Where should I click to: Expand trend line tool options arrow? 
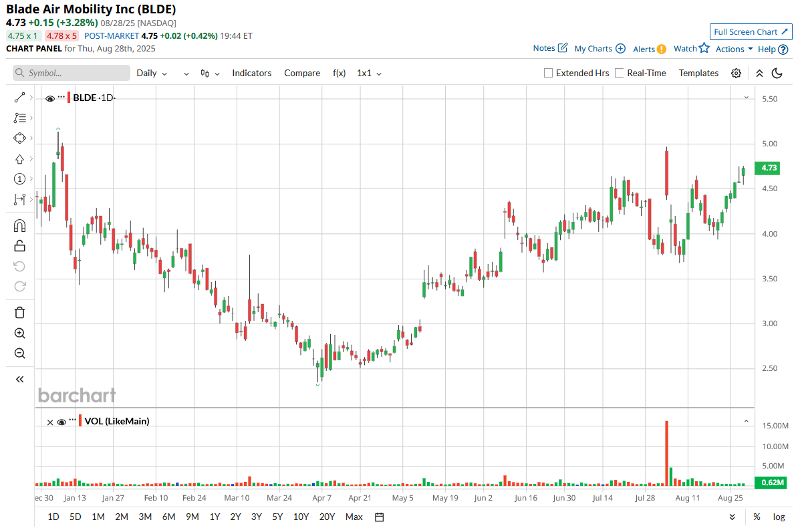pyautogui.click(x=31, y=98)
